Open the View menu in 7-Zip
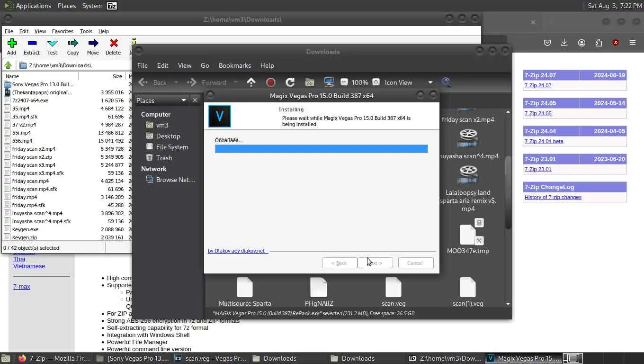 pyautogui.click(x=40, y=31)
